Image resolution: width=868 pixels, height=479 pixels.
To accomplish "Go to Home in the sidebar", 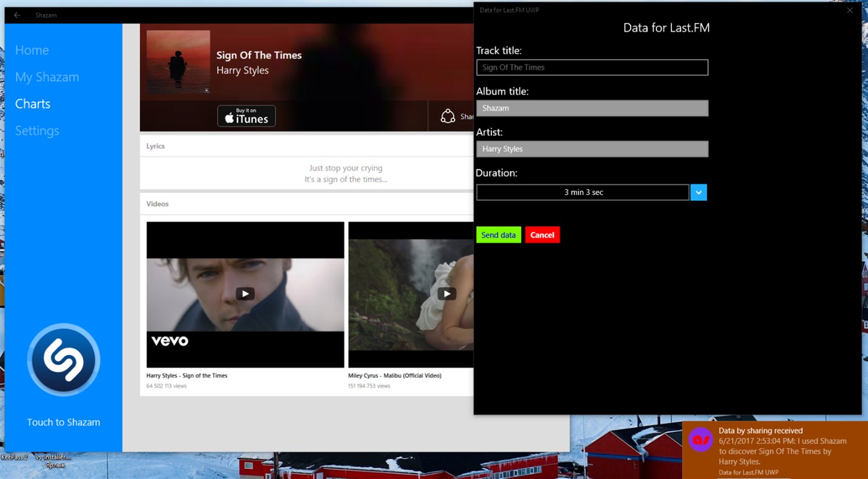I will [32, 50].
